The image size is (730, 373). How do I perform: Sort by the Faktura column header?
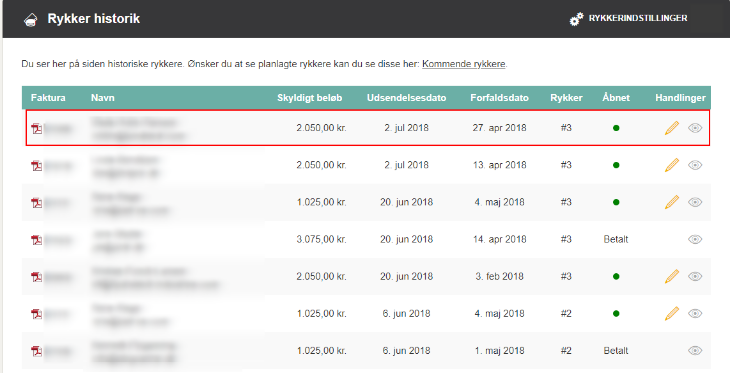48,98
